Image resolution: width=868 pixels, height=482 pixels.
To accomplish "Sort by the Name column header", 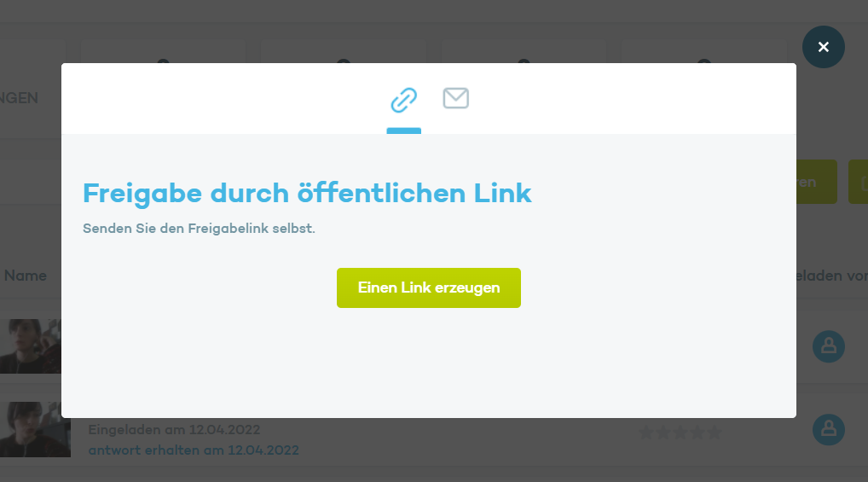I will (x=26, y=276).
